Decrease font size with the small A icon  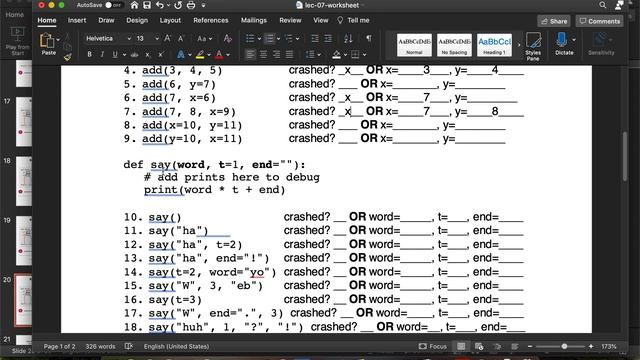[x=181, y=39]
